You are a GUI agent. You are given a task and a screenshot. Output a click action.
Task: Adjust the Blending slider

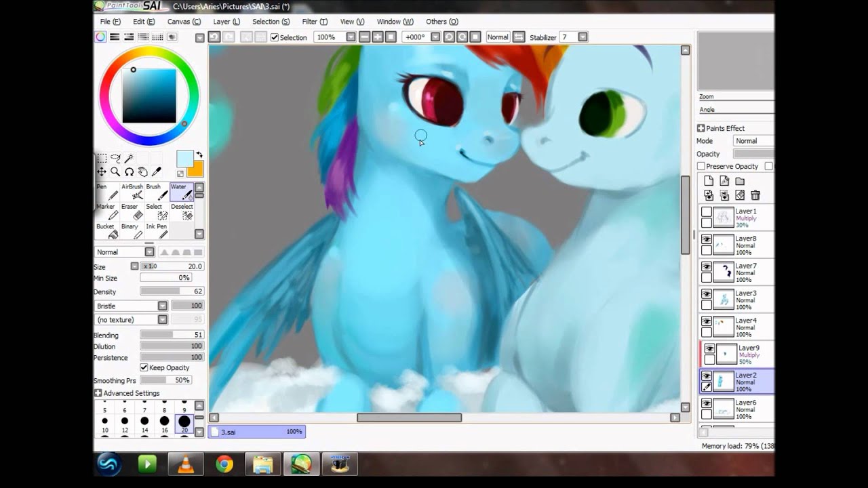[x=172, y=335]
